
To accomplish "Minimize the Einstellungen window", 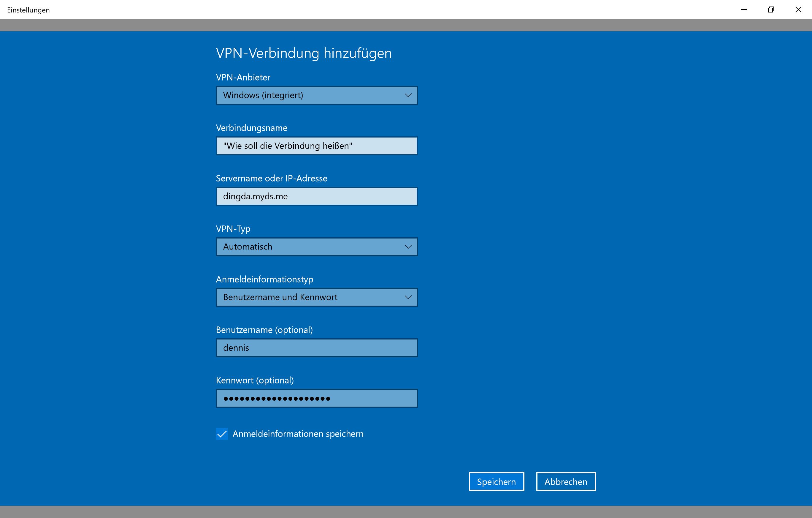I will [x=743, y=10].
